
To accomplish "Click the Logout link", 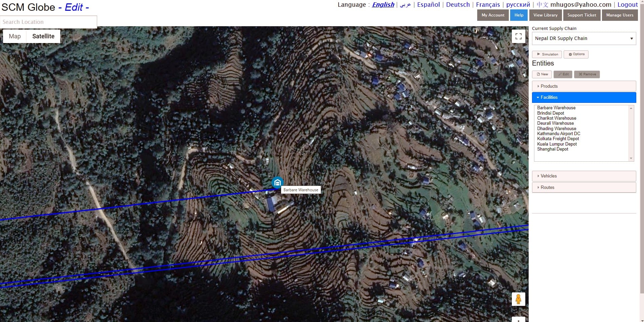I will coord(628,5).
